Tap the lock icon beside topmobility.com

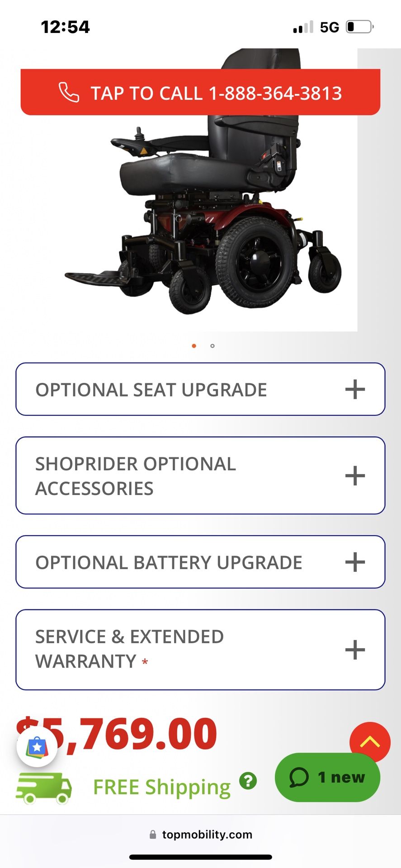coord(153,835)
